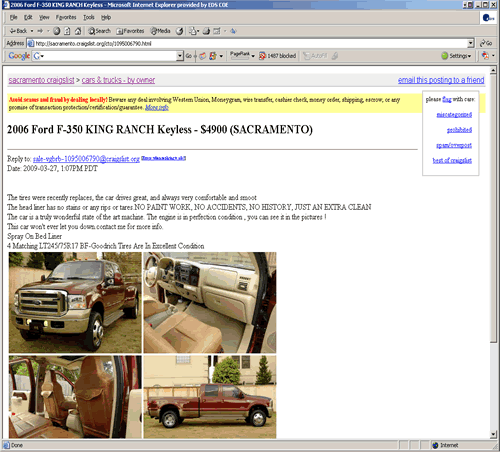500x454 pixels.
Task: Click the Print icon in toolbar
Action: click(x=206, y=31)
